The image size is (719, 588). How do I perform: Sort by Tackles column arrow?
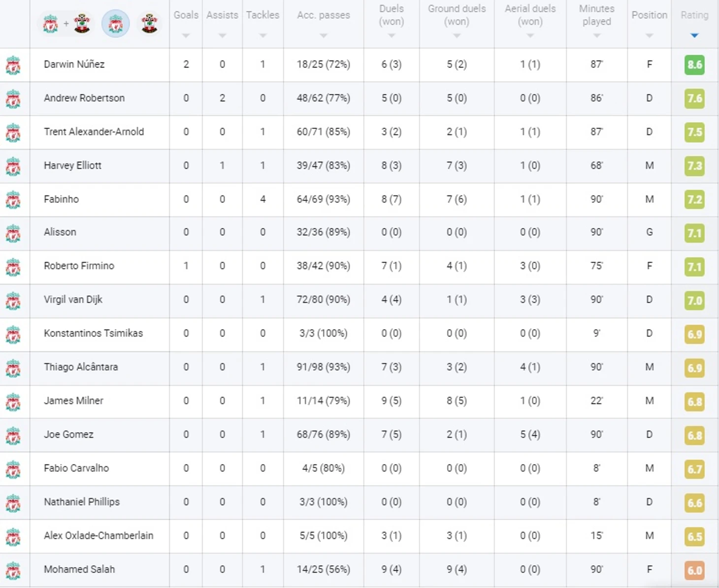[x=262, y=35]
